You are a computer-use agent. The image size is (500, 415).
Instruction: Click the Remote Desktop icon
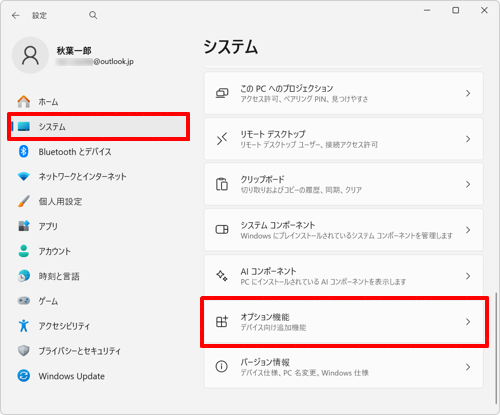coord(222,139)
